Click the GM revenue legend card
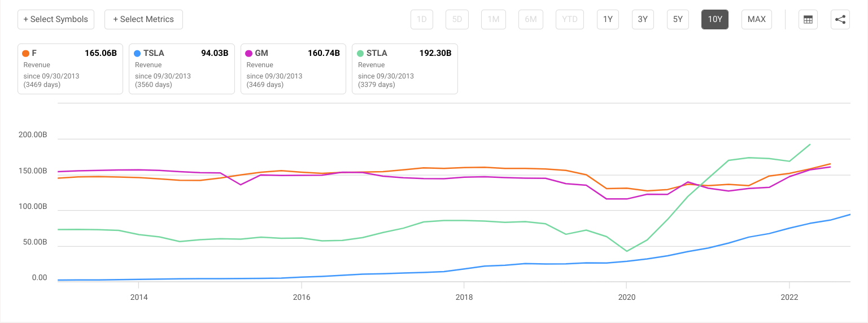 click(x=293, y=69)
